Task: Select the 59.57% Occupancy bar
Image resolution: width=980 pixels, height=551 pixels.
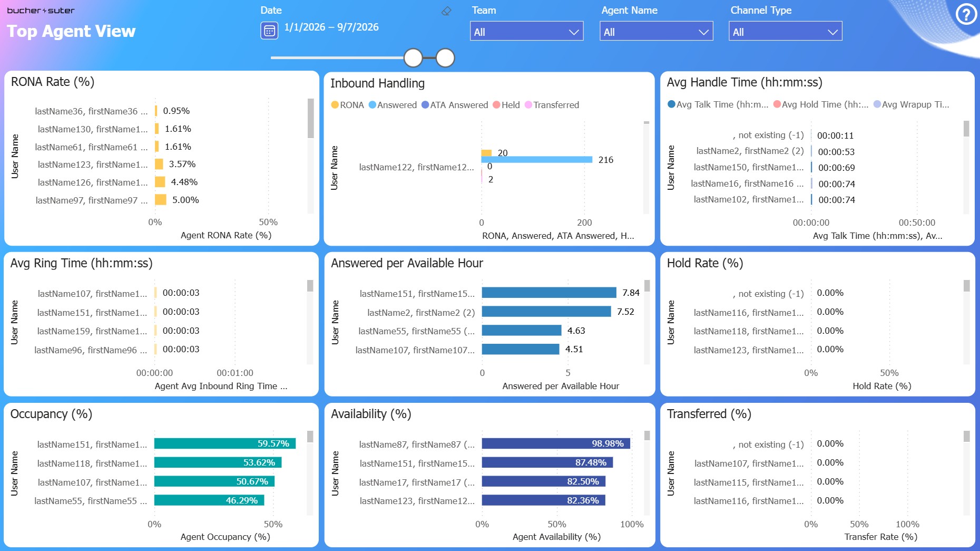Action: (x=225, y=444)
